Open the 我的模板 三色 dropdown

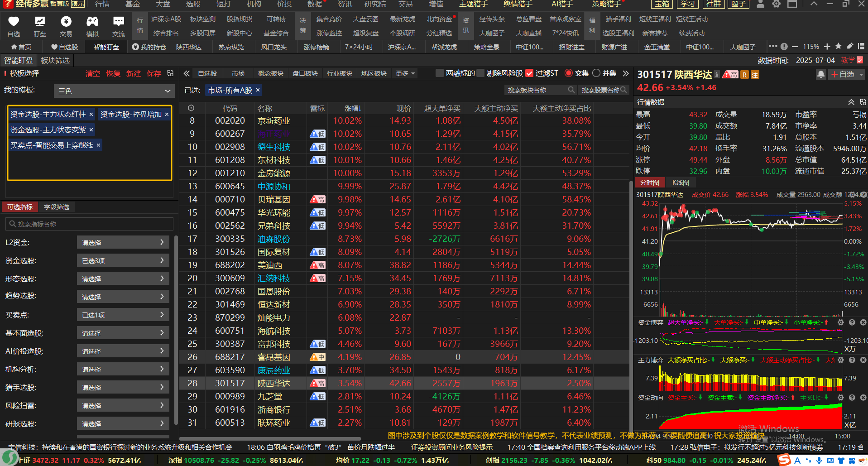114,91
